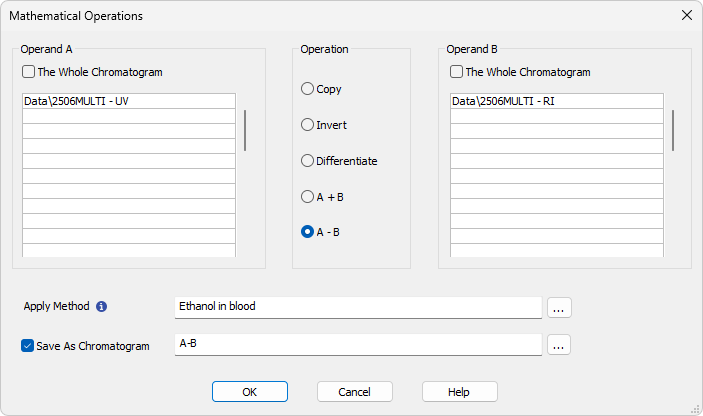Click the Operand B list scrollbar
This screenshot has width=703, height=416.
tap(673, 130)
